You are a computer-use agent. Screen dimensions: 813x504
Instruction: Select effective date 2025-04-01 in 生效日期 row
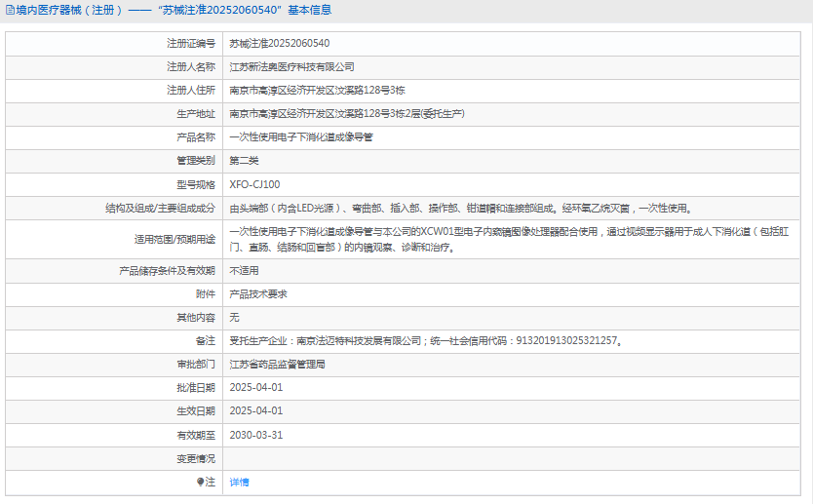[x=256, y=410]
